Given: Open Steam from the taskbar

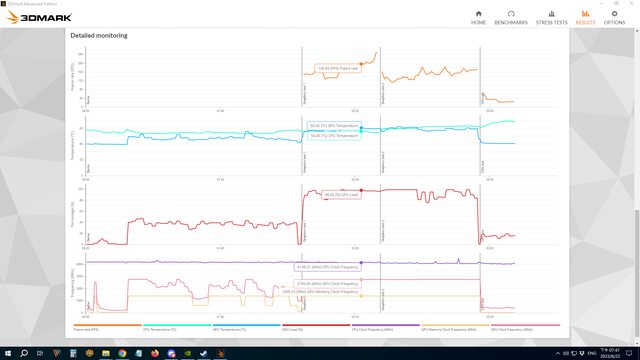Looking at the screenshot, I should 204,353.
